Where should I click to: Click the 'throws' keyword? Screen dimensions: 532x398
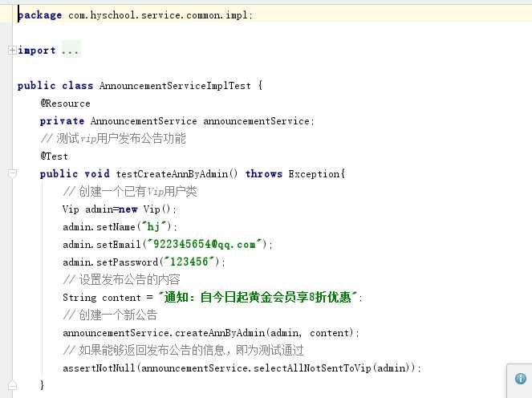point(264,173)
